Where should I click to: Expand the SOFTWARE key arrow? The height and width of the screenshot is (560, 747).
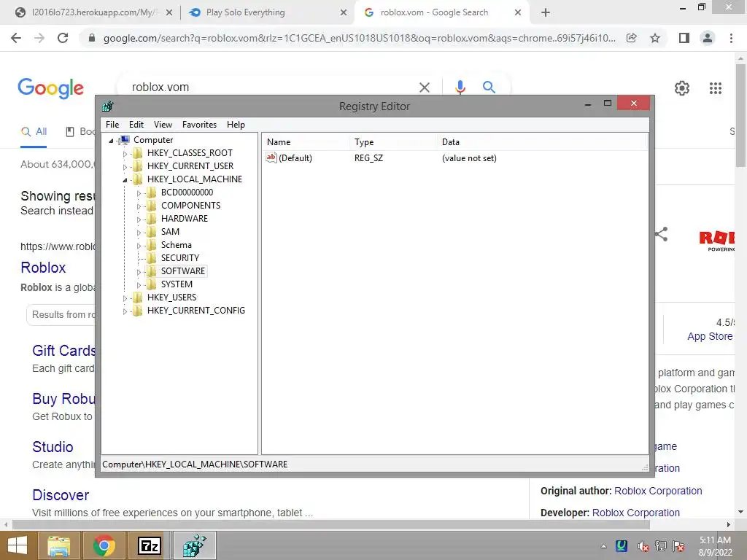point(139,272)
